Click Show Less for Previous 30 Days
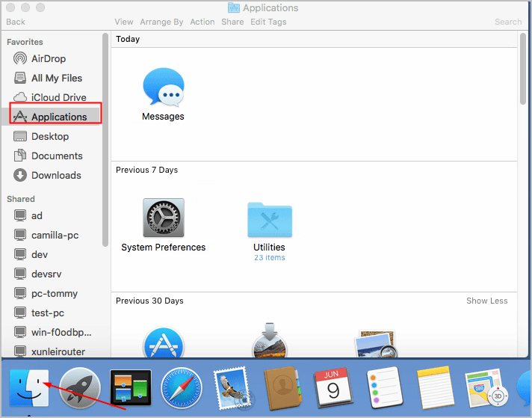 click(x=487, y=301)
